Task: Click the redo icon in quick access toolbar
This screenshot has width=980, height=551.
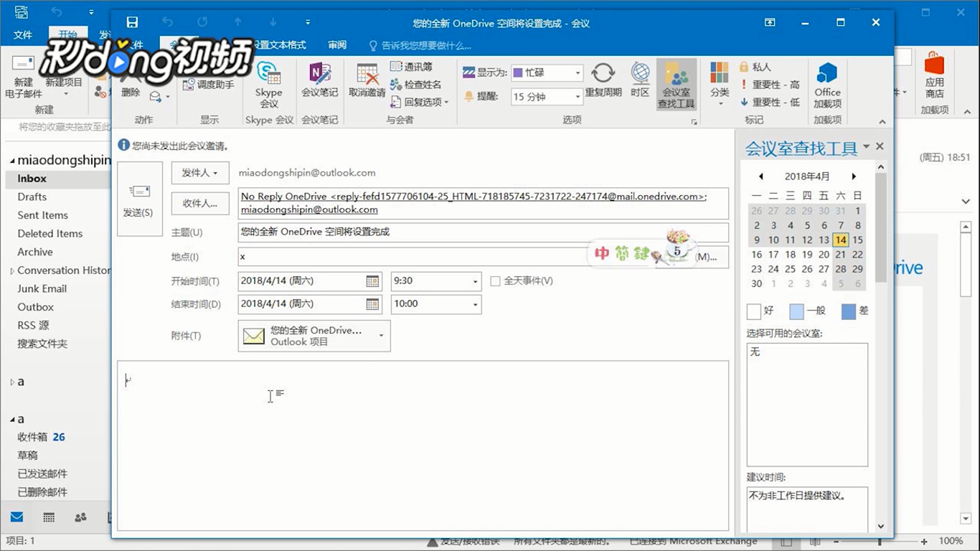Action: [202, 22]
